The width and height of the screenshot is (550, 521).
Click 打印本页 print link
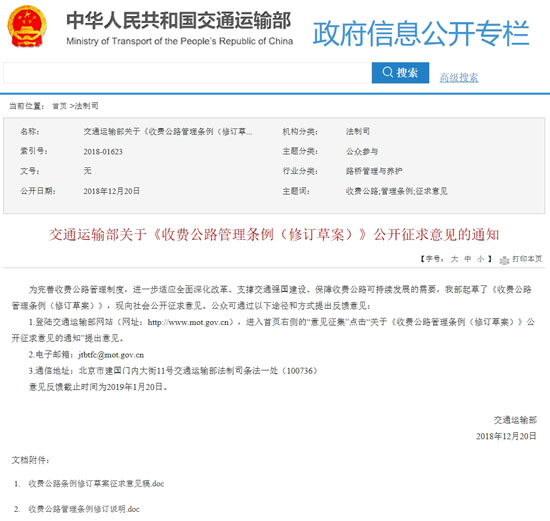[527, 259]
